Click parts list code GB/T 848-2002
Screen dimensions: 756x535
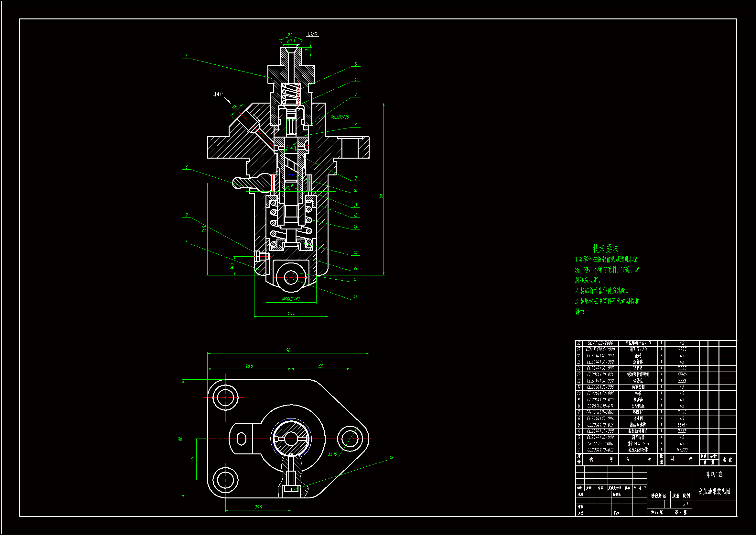[600, 412]
